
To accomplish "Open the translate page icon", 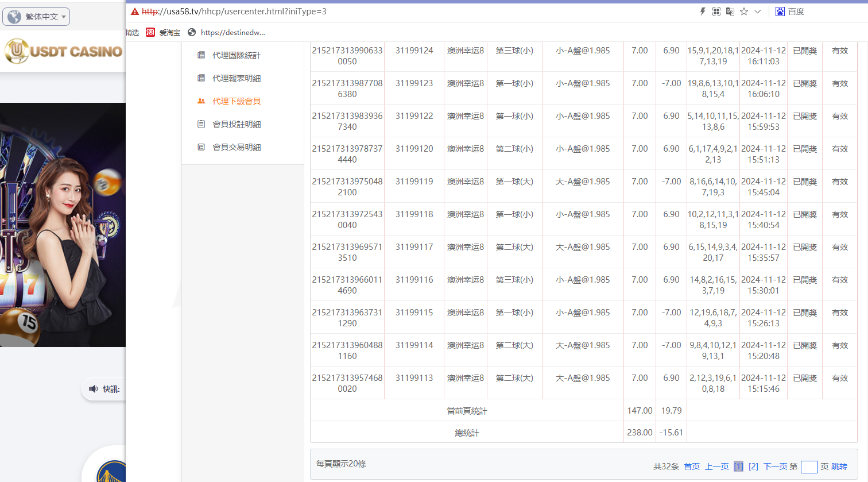I will click(730, 11).
